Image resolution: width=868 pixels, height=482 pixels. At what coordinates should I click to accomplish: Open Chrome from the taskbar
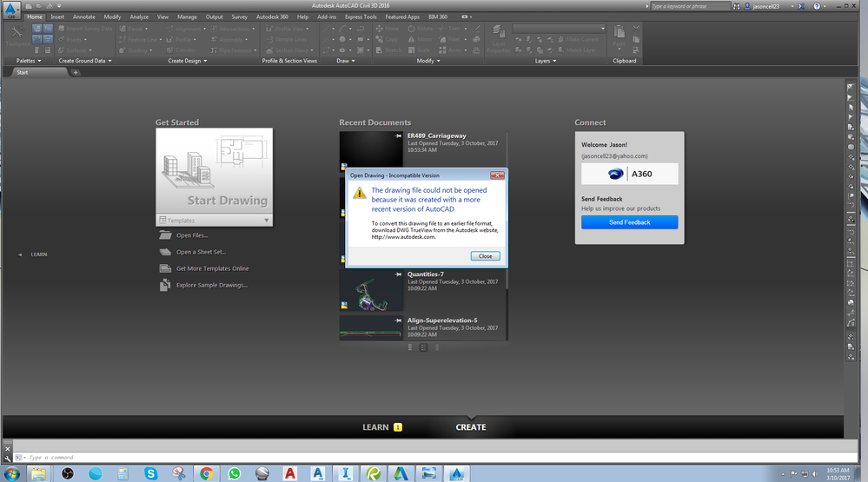coord(207,473)
